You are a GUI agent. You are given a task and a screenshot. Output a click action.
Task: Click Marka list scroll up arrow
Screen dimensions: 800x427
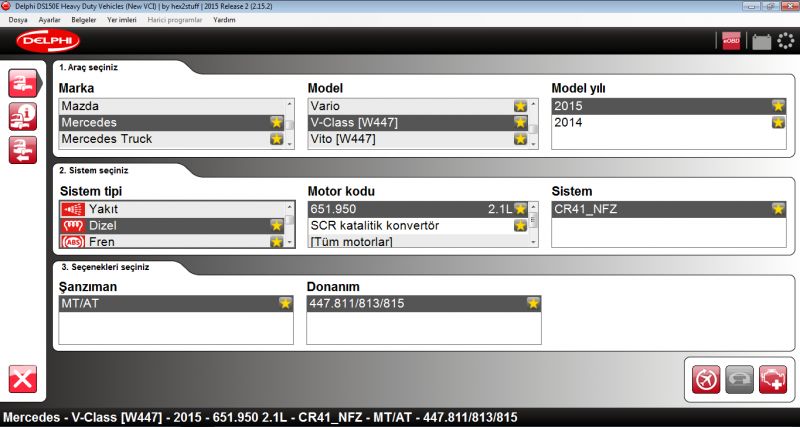[290, 104]
